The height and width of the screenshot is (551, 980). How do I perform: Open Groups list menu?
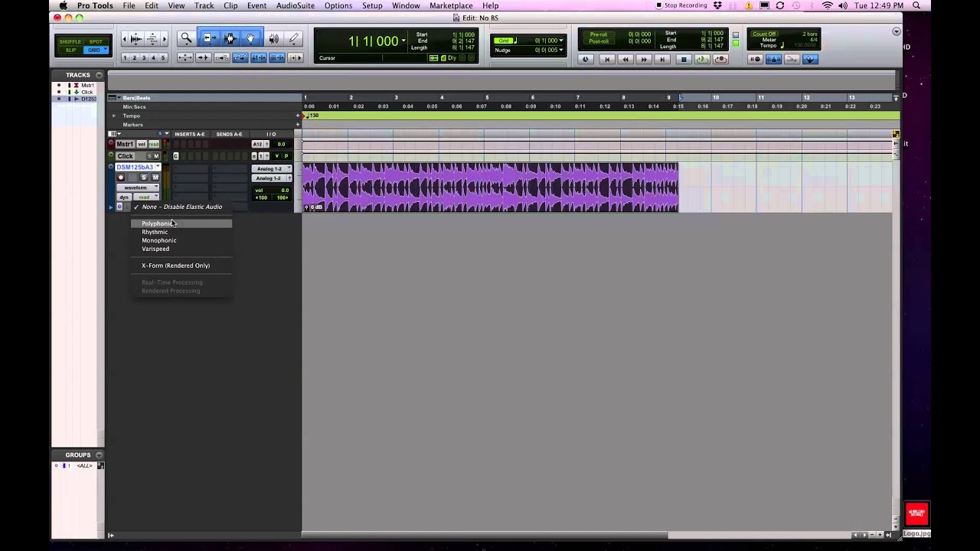[99, 455]
